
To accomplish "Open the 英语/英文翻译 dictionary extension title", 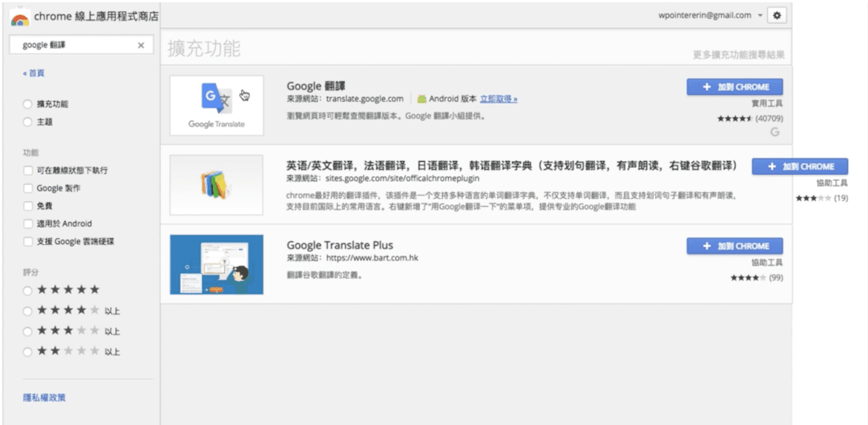I will click(x=511, y=165).
